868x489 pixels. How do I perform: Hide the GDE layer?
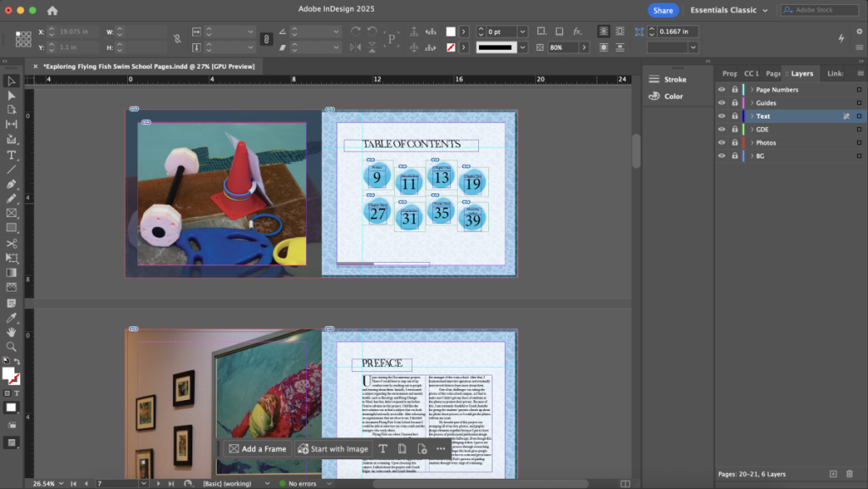[x=721, y=130]
